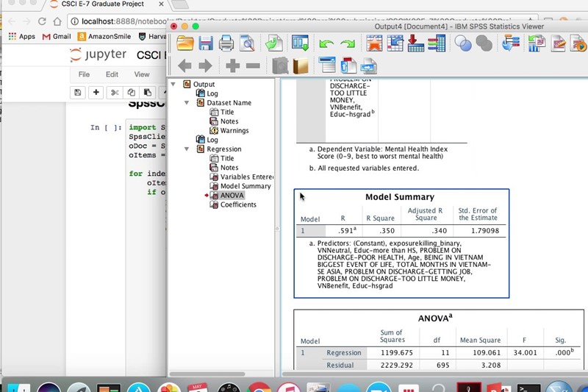Viewport: 588px width, 392px height.
Task: Collapse the Dataset Name tree node
Action: point(187,103)
